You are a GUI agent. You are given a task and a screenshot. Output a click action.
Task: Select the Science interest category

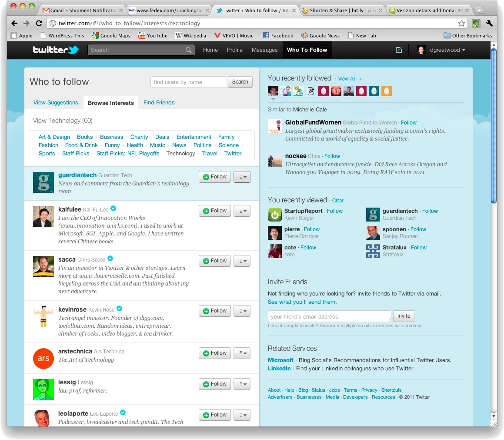(228, 145)
